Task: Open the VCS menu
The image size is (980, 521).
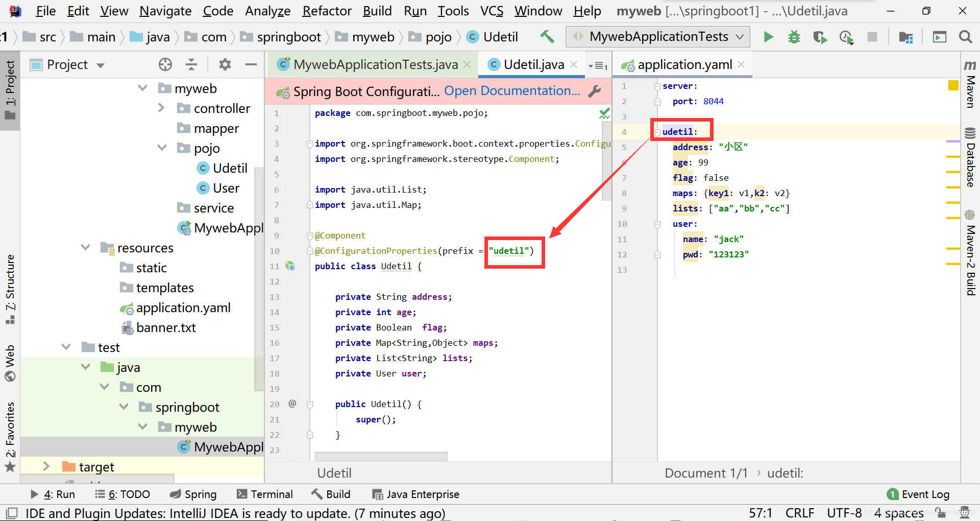Action: [492, 11]
